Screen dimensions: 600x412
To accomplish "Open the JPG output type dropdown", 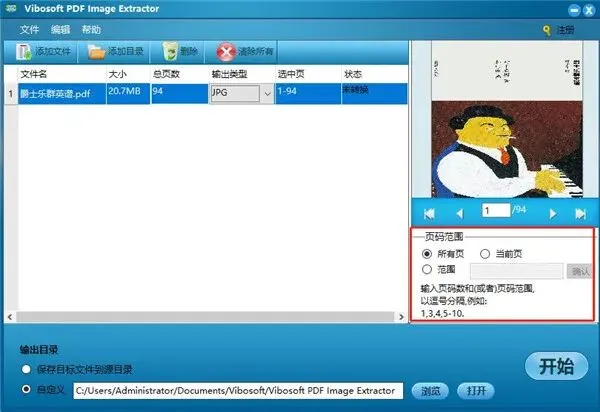I will pyautogui.click(x=267, y=93).
